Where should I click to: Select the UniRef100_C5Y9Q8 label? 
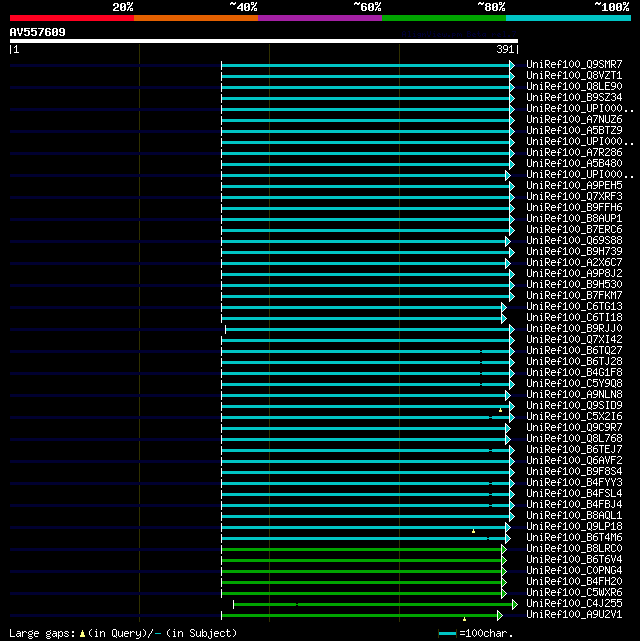pyautogui.click(x=574, y=383)
